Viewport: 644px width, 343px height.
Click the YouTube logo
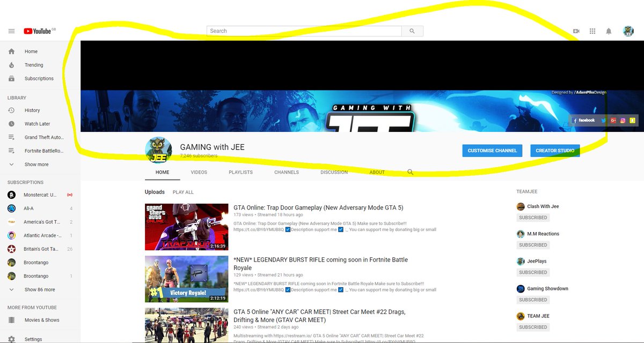click(x=37, y=31)
